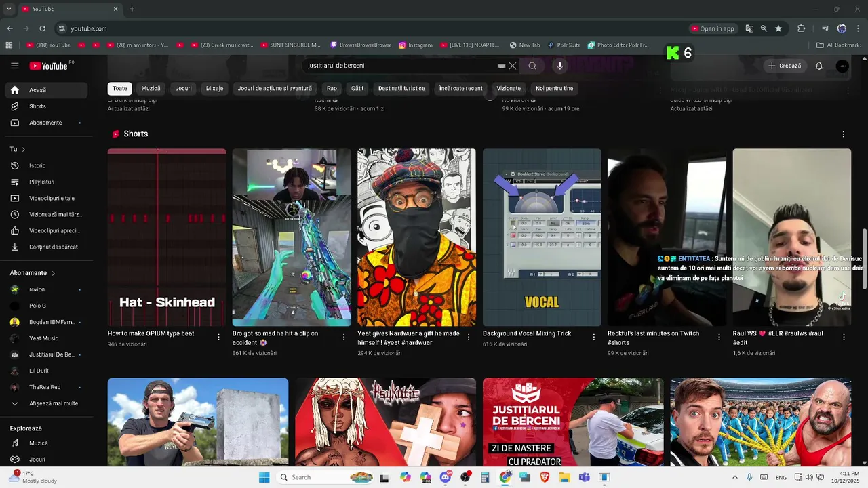Click the page vertical scrollbar
Image resolution: width=868 pixels, height=488 pixels.
tap(864, 258)
